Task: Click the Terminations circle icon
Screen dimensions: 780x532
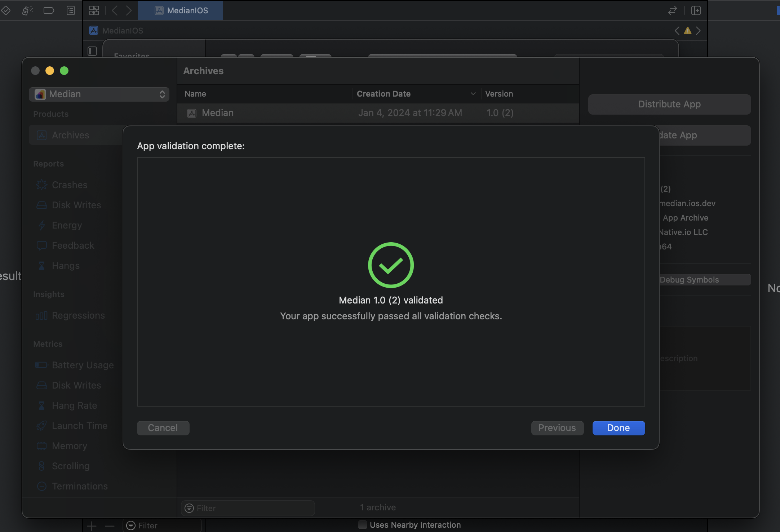Action: click(x=41, y=486)
